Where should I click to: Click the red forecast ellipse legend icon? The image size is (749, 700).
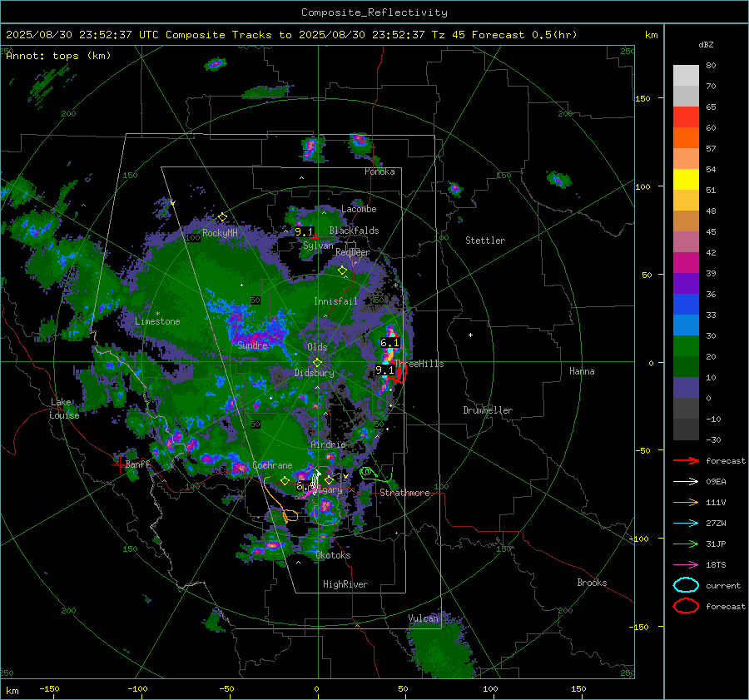(x=686, y=606)
